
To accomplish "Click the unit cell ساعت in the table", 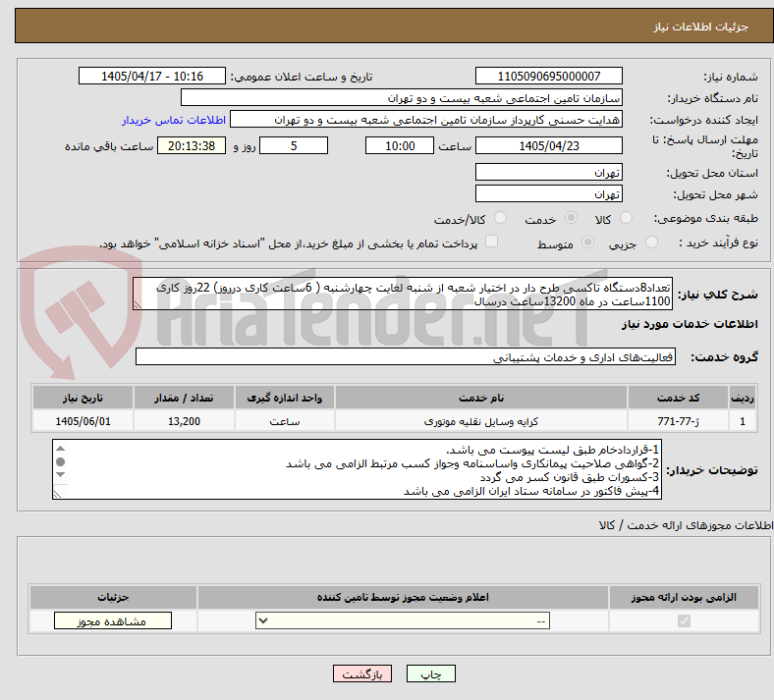I will click(284, 421).
